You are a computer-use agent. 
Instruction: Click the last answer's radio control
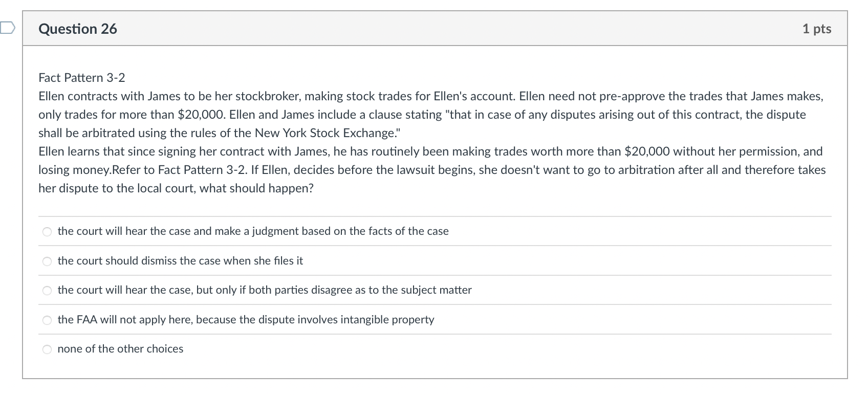tap(47, 349)
